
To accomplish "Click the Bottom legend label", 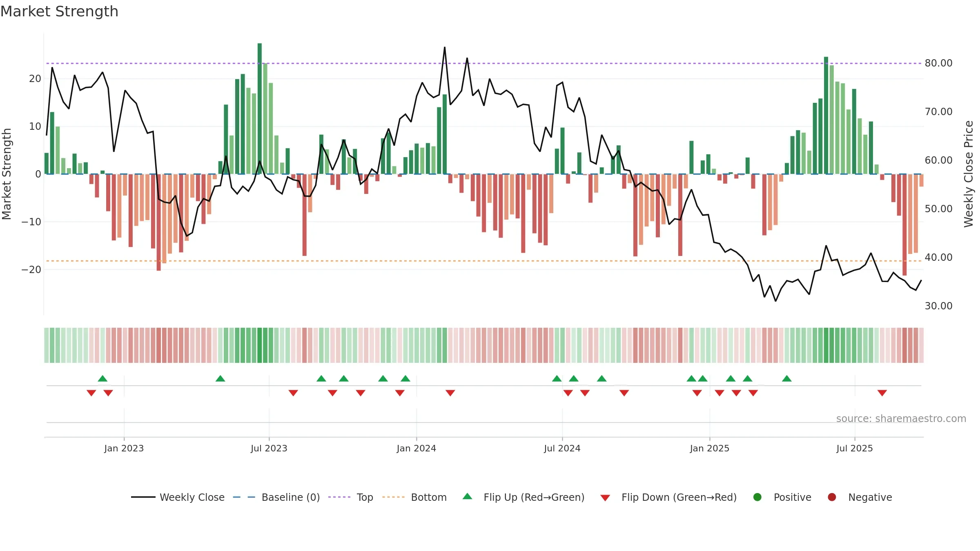I will point(429,497).
